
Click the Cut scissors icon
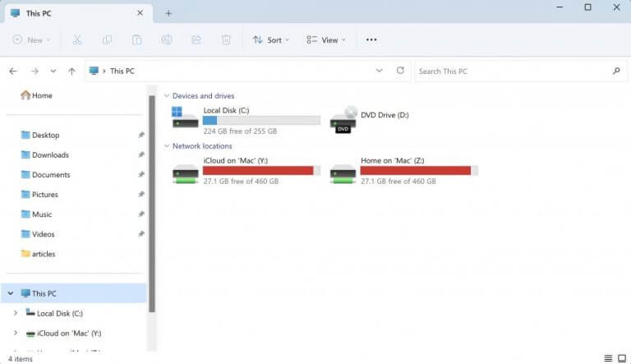point(77,39)
